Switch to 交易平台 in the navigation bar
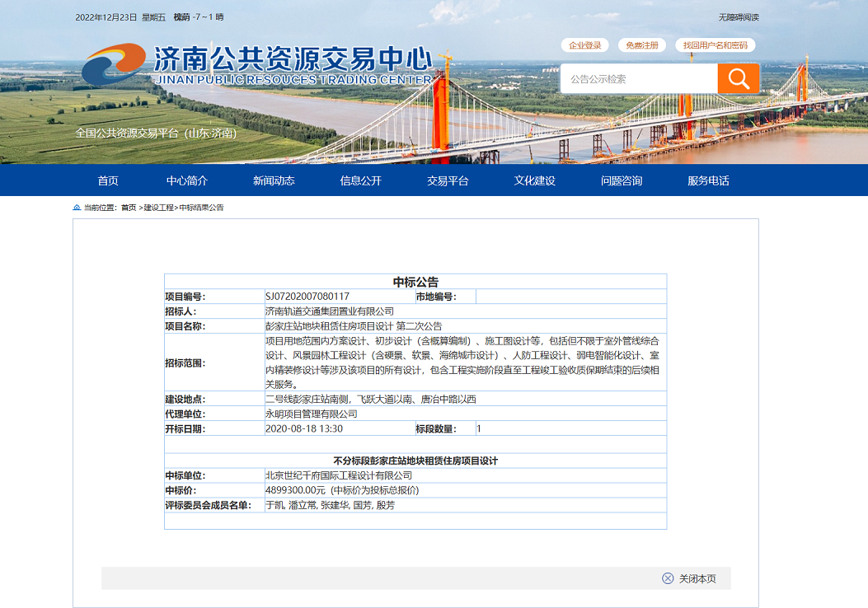This screenshot has width=868, height=608. click(448, 180)
